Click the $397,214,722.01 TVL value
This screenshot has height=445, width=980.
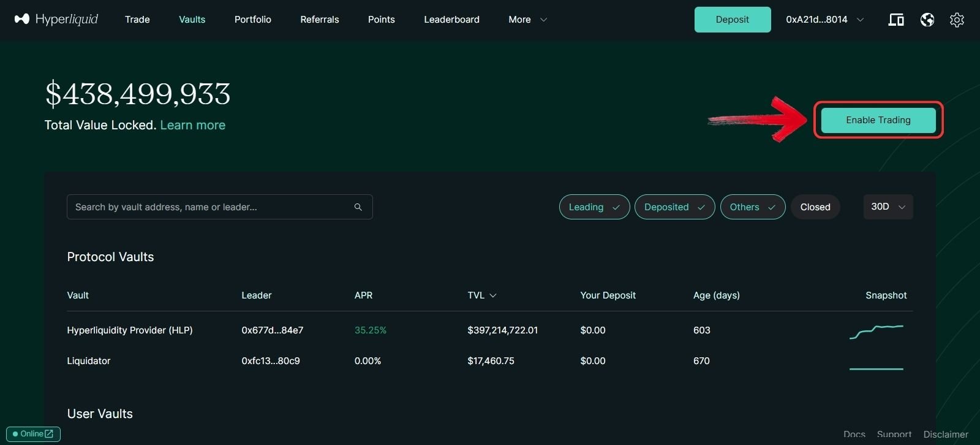(x=503, y=330)
